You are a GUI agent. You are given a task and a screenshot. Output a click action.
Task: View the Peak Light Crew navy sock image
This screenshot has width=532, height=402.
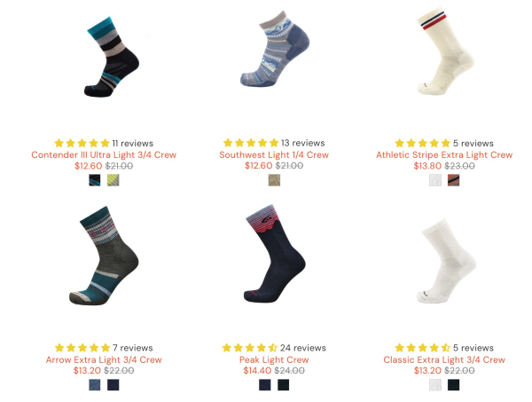click(275, 253)
